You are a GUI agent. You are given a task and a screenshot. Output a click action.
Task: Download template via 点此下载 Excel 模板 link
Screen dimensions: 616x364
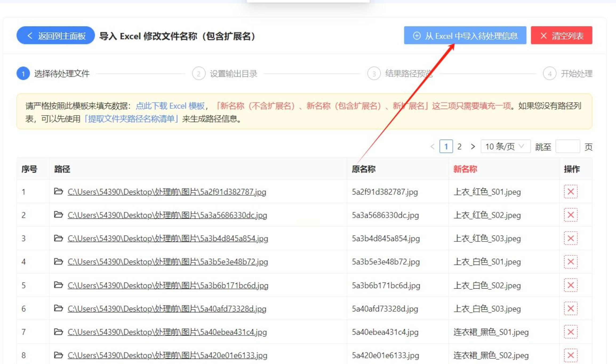tap(170, 106)
